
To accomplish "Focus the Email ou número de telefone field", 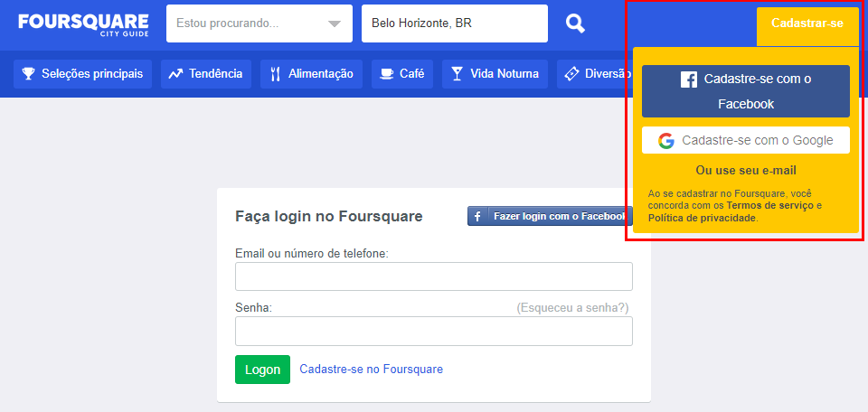I will click(434, 276).
